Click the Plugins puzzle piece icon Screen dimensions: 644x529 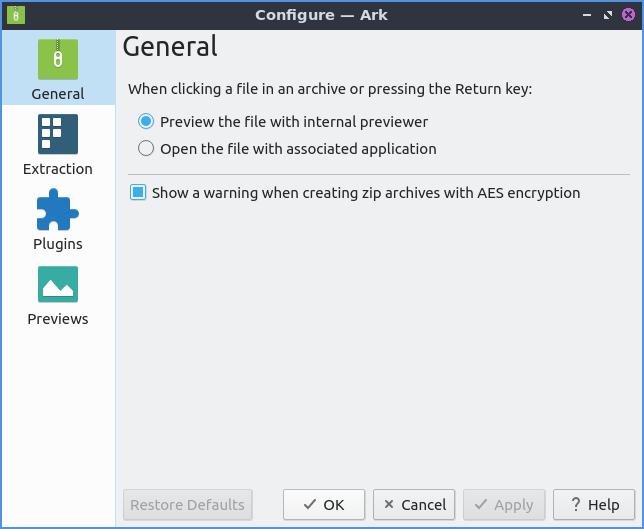tap(58, 209)
